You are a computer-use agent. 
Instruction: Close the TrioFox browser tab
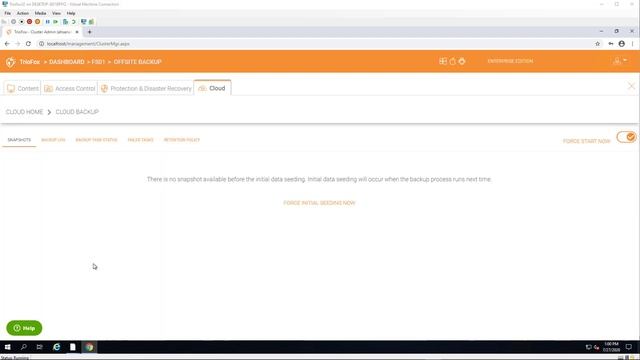click(x=77, y=32)
